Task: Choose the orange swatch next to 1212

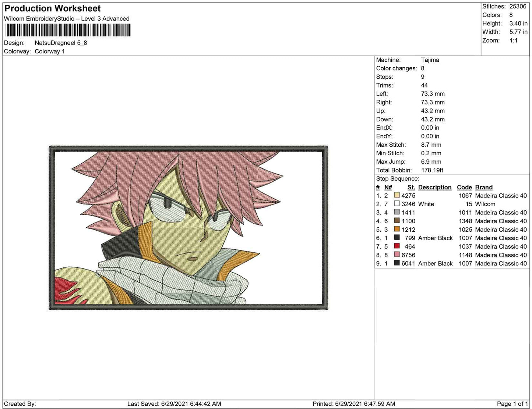Action: coord(397,229)
